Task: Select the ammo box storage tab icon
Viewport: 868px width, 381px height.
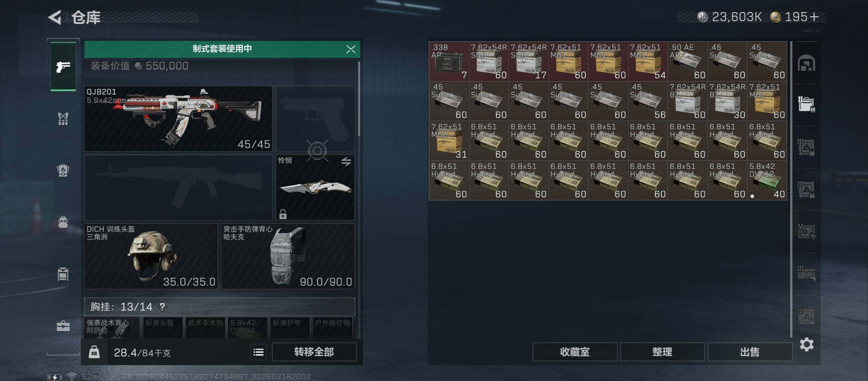Action: tap(807, 104)
